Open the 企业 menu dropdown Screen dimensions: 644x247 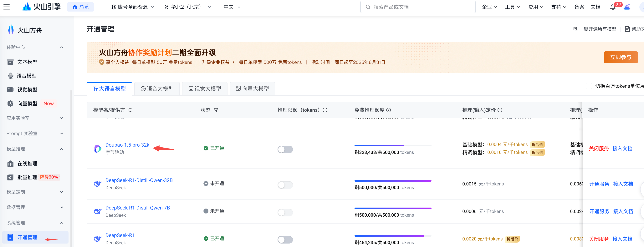pyautogui.click(x=489, y=7)
